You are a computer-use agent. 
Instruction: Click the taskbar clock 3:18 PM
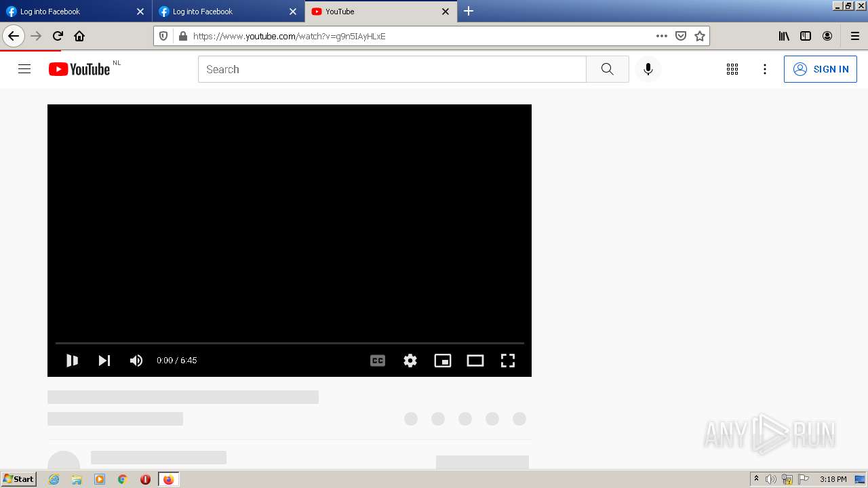(x=833, y=479)
